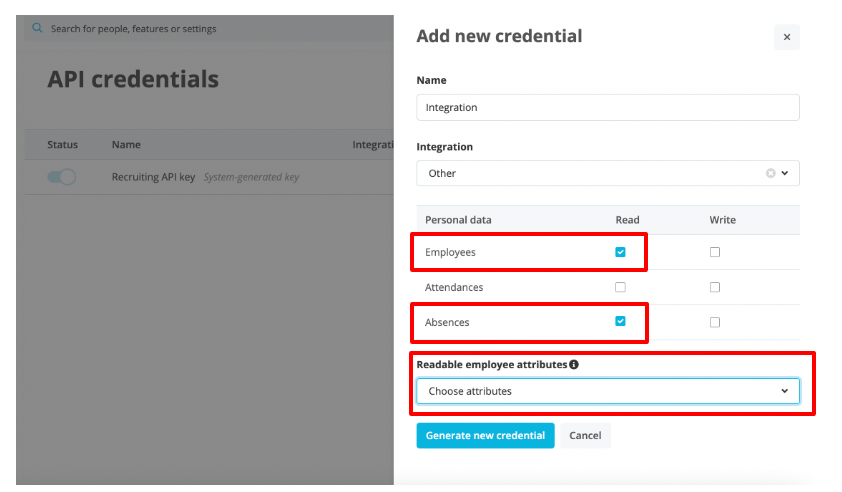The image size is (842, 492).
Task: Toggle the Recruiting API key status switch
Action: [x=62, y=177]
